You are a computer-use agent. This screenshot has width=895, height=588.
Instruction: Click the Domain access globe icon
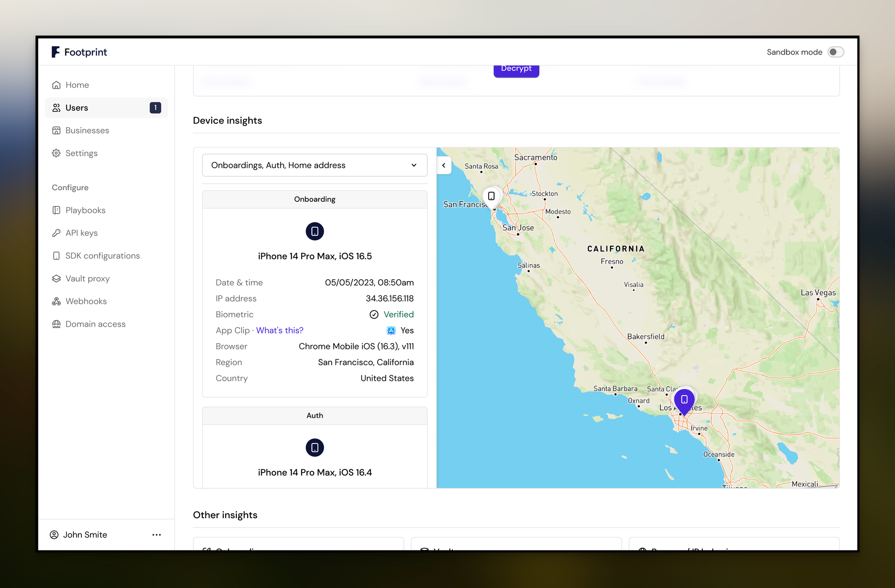tap(56, 324)
